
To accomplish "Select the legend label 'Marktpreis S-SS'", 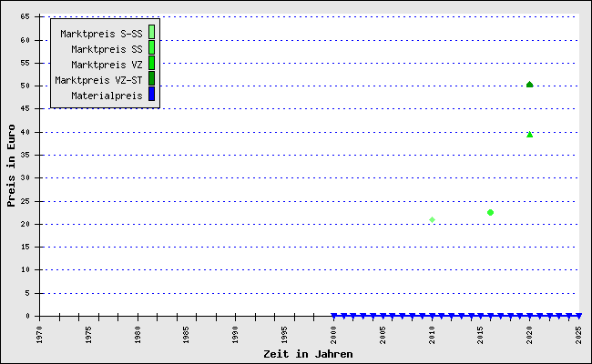I will 102,34.
